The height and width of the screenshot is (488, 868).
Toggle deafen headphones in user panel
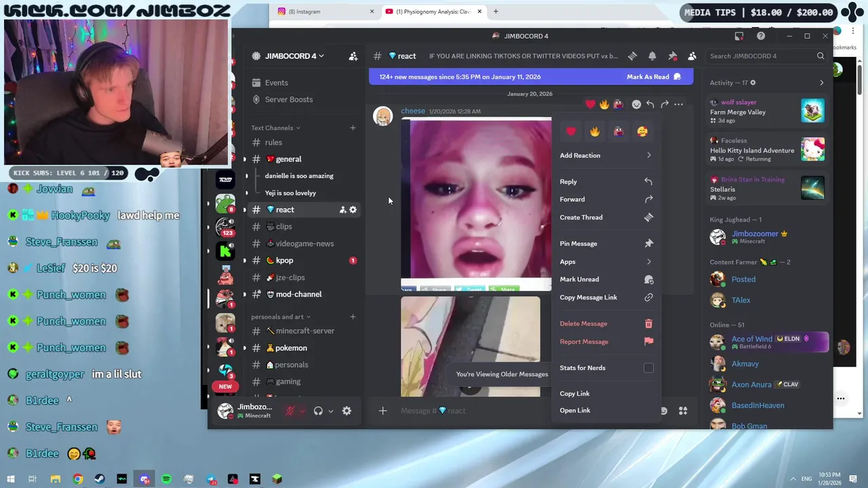318,411
